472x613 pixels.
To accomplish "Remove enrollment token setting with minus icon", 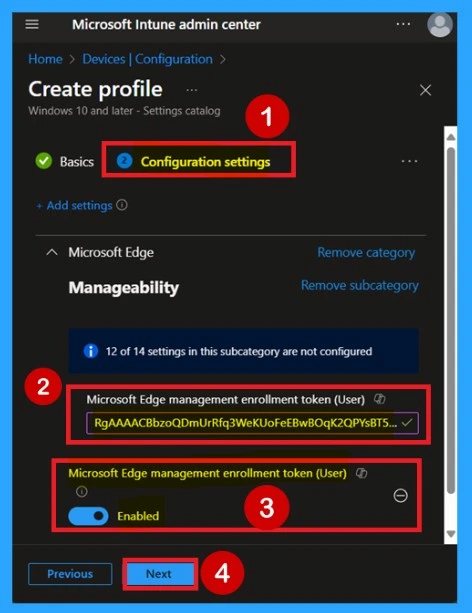I will [x=400, y=496].
